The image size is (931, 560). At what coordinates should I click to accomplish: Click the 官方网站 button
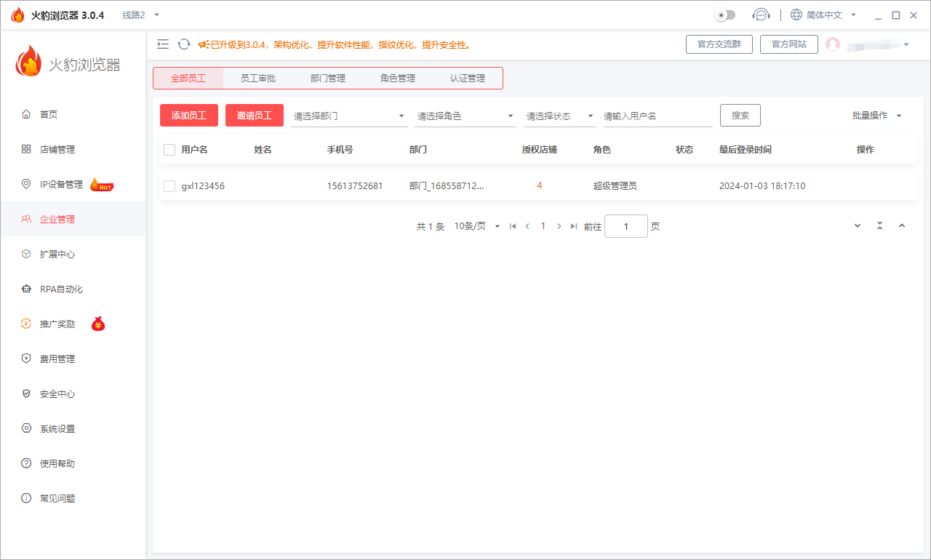(x=788, y=44)
